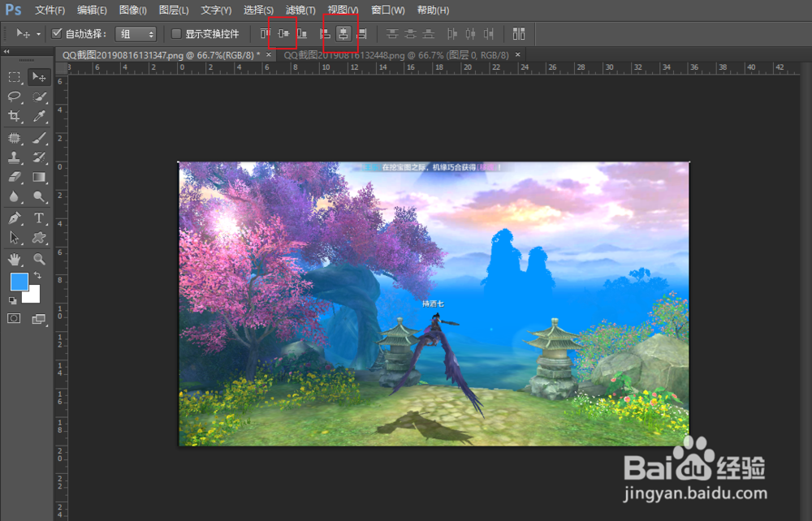Open the Move tool preset picker arrow

38,34
